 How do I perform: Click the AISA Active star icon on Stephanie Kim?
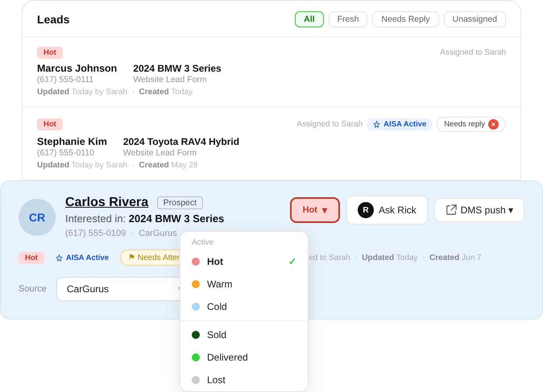coord(377,124)
